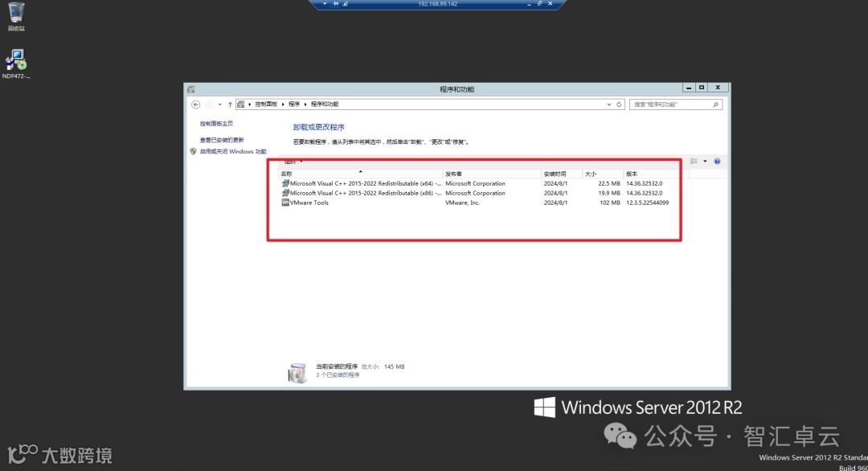The image size is (868, 471).
Task: Open the blue Help icon
Action: tap(717, 161)
